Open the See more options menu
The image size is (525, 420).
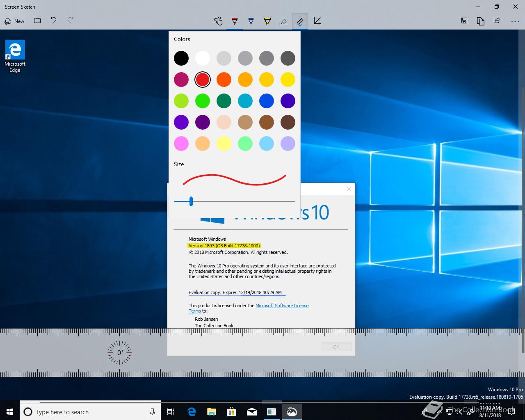point(515,21)
